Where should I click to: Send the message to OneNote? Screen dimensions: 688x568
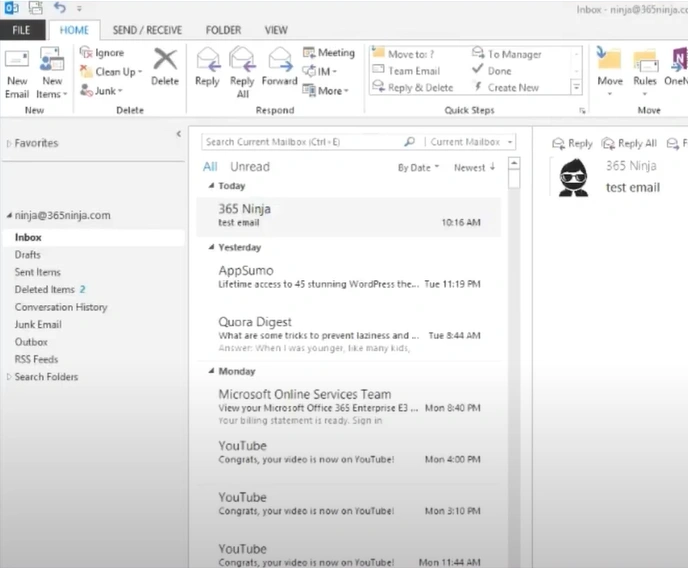(x=676, y=67)
